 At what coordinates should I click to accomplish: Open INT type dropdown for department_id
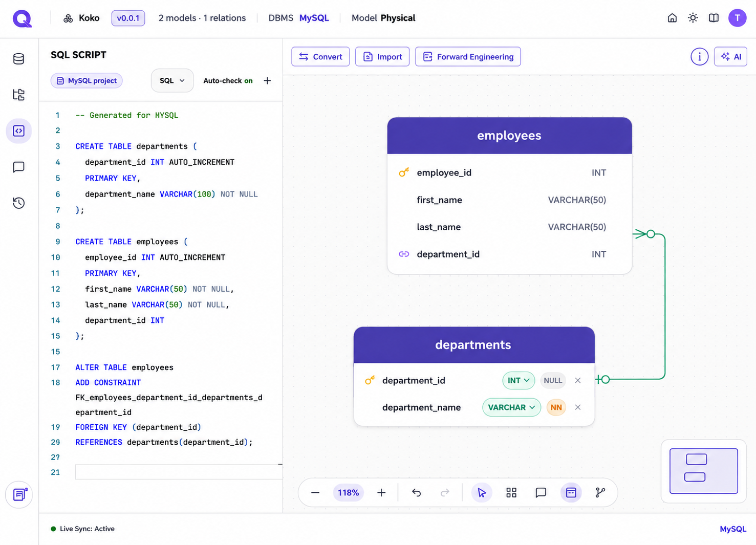(x=519, y=380)
